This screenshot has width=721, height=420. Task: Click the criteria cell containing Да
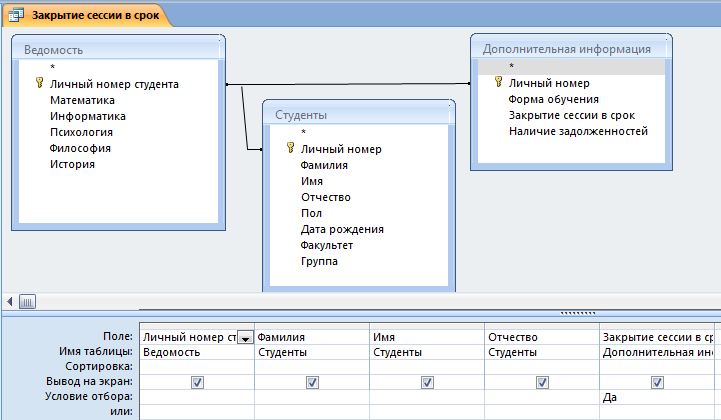pos(657,397)
